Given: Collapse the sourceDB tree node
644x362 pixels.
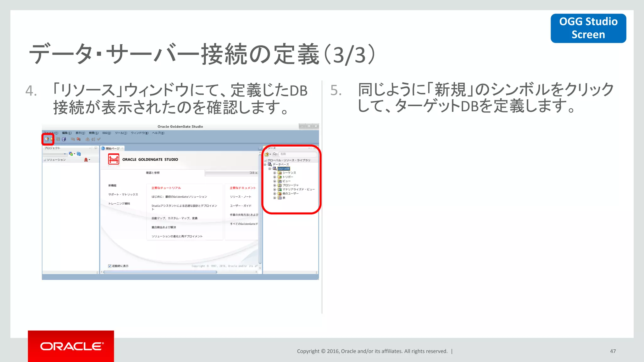Looking at the screenshot, I should tap(270, 168).
